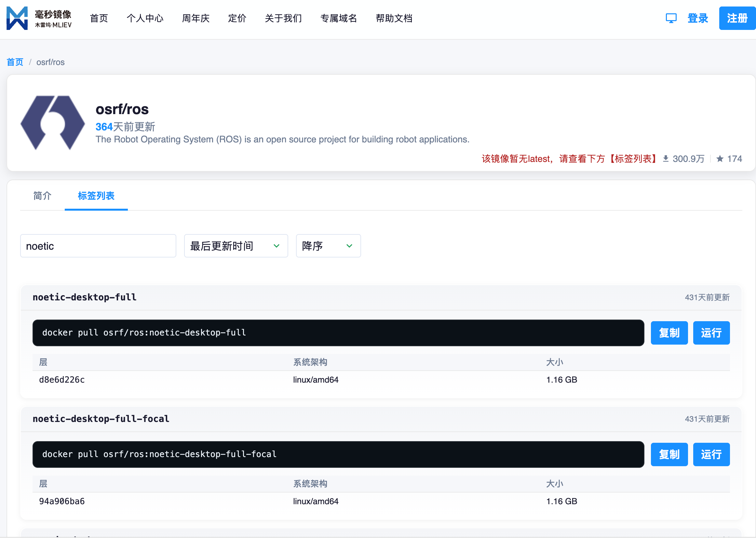Run the noetic-desktop-full-focal image
This screenshot has height=539, width=756.
711,454
